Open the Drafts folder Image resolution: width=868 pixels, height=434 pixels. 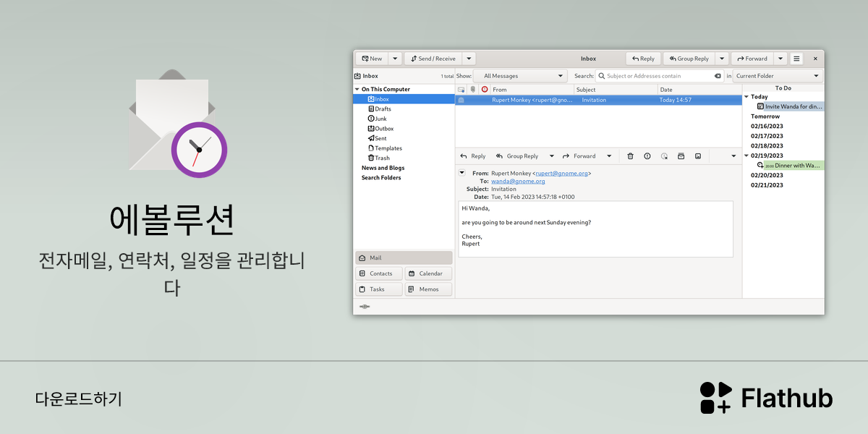point(380,109)
